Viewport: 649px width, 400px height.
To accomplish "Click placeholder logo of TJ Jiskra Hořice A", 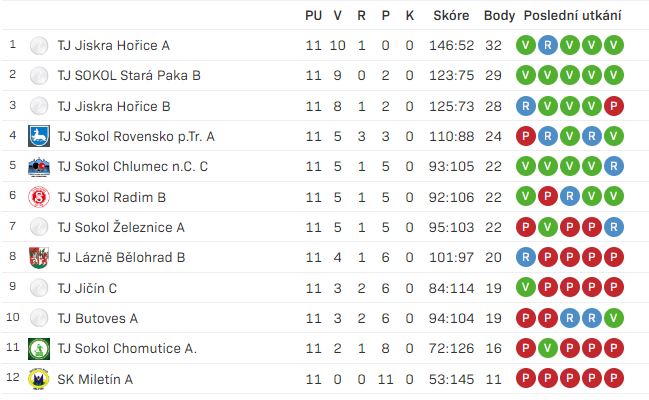I will [39, 45].
